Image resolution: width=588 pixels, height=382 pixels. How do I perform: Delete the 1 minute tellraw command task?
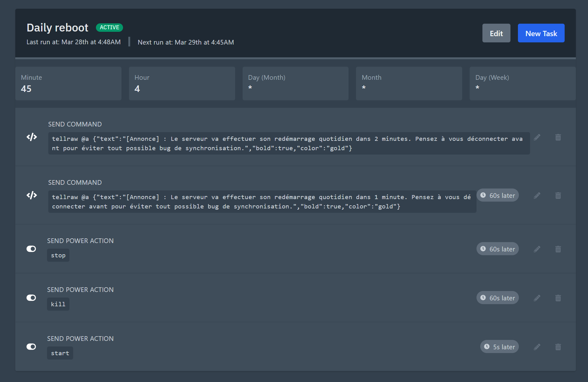pos(558,195)
